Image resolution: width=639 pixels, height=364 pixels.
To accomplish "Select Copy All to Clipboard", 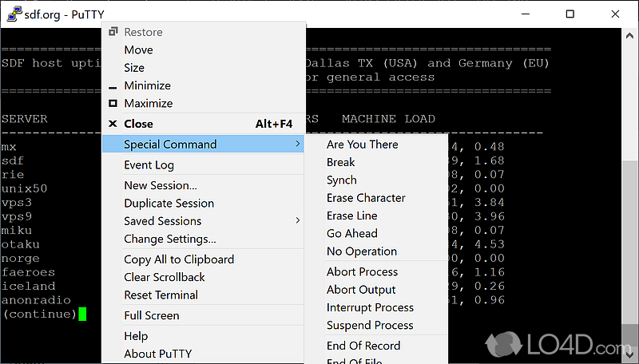I will coord(179,259).
